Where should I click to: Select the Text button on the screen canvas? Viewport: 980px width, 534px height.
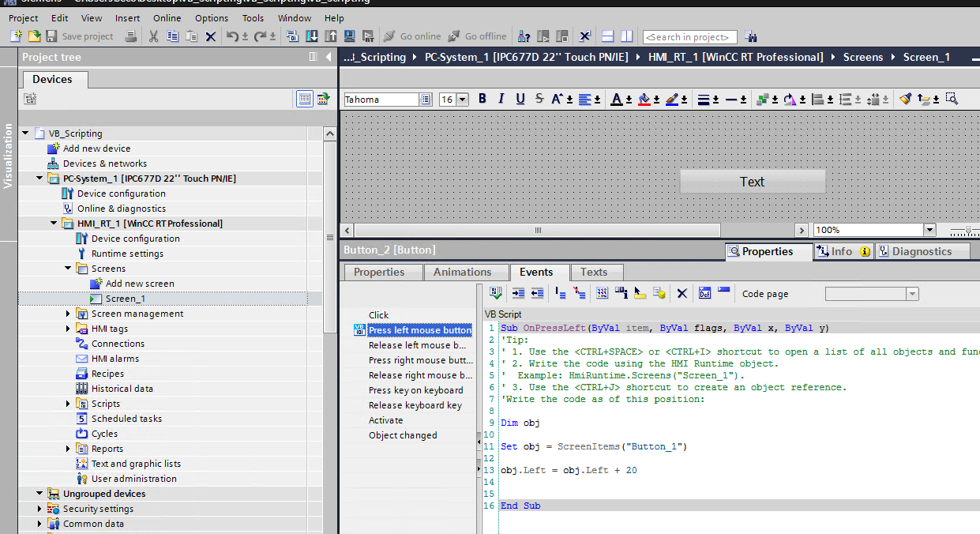(x=753, y=182)
